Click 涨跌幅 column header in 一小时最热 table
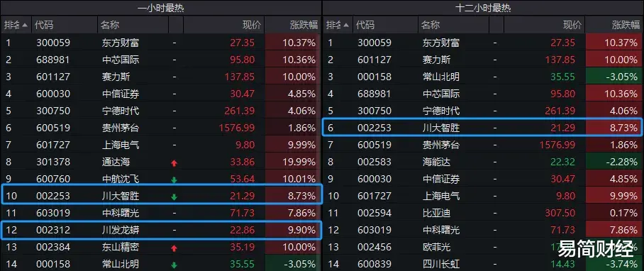The image size is (644, 271). pos(304,25)
